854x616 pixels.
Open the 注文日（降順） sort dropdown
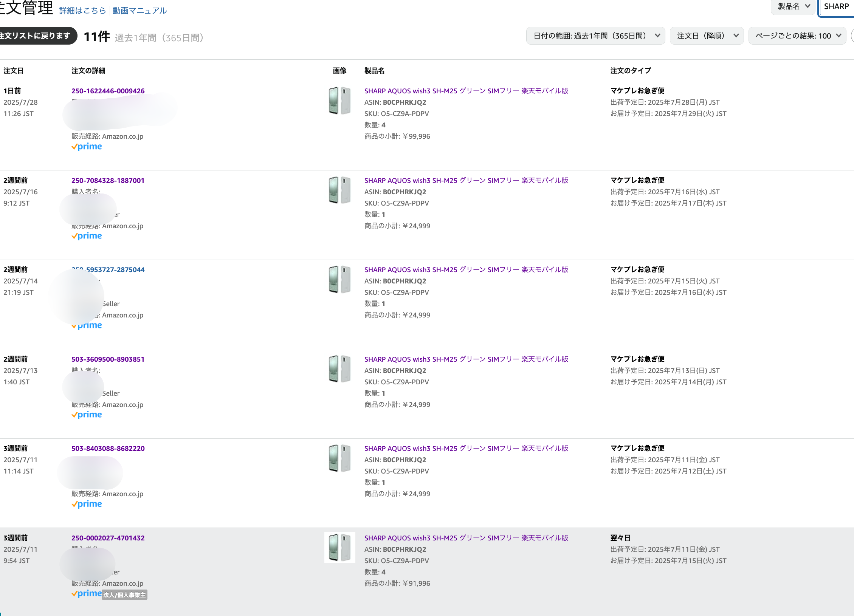706,36
